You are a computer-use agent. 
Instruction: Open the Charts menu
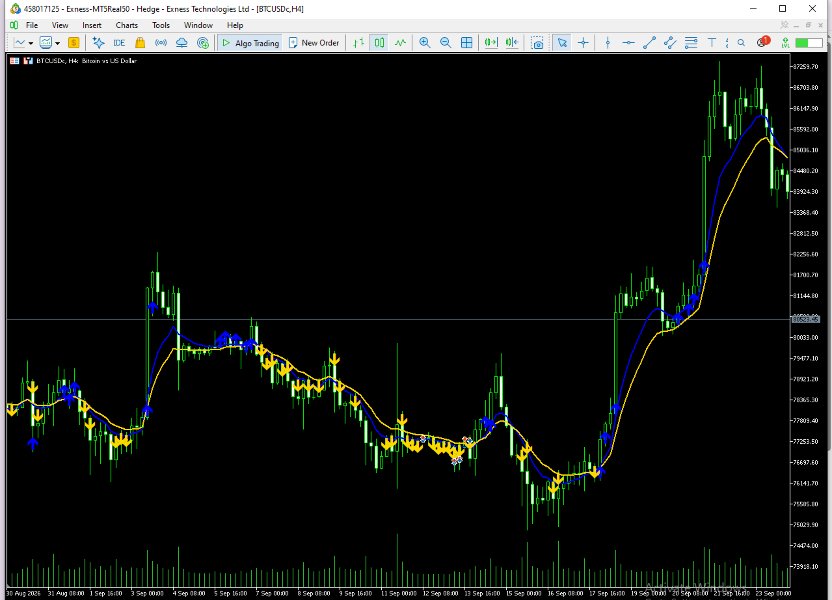point(126,25)
